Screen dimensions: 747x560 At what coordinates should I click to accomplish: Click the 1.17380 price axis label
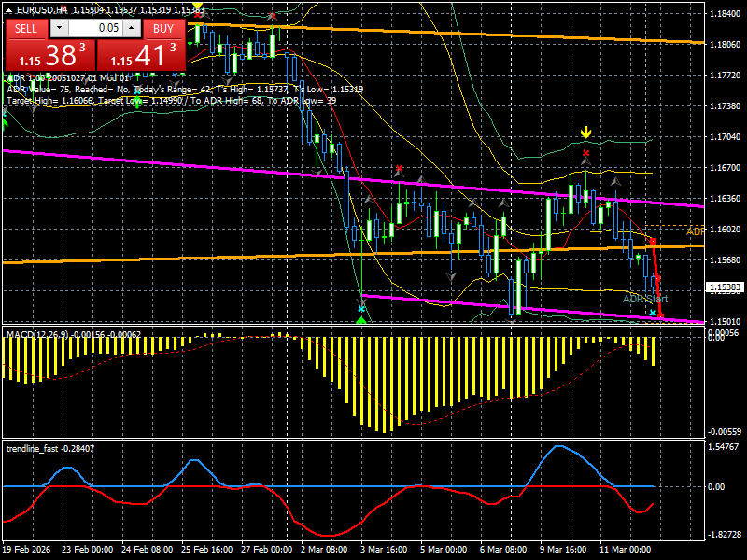[726, 106]
